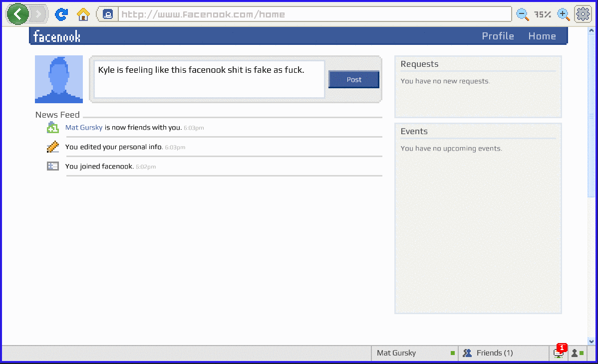Click "You joined facenook." entry
Image resolution: width=598 pixels, height=364 pixels.
click(99, 166)
